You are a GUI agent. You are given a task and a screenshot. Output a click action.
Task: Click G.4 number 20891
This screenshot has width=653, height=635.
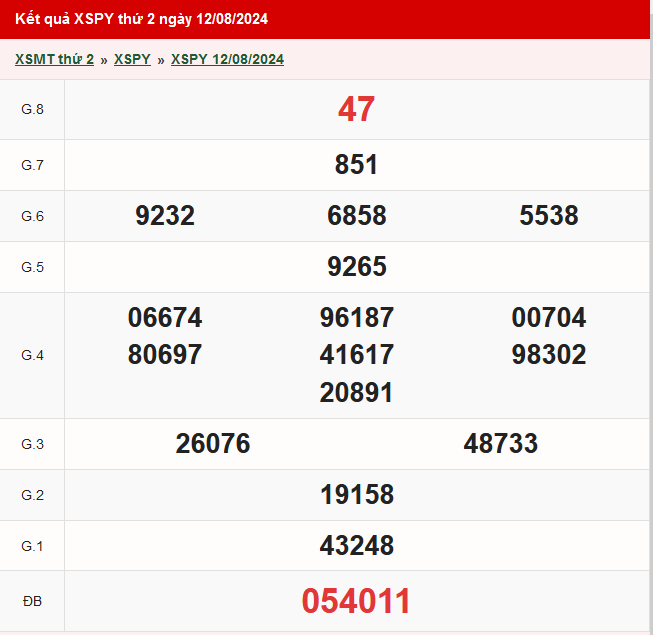[357, 393]
